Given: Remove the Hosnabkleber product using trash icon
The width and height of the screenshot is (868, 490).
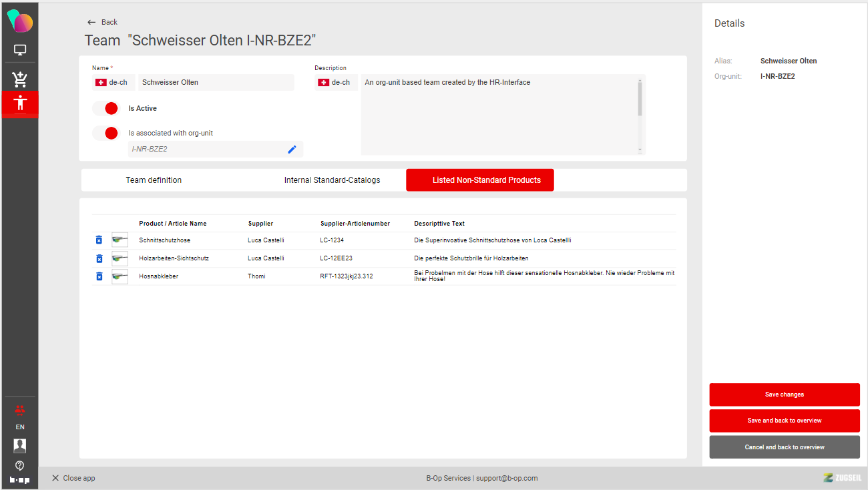Looking at the screenshot, I should pos(99,276).
